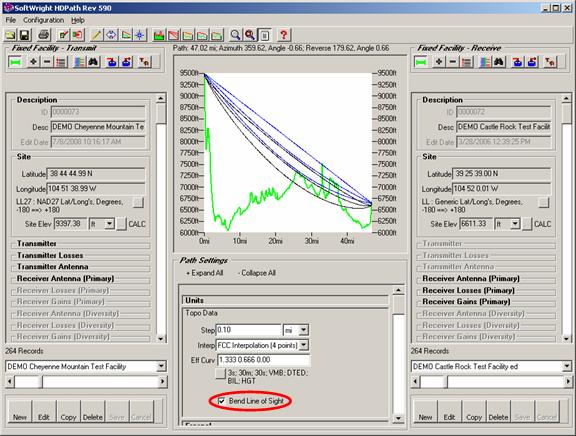Screen dimensions: 576x436
Task: Select the yellow pencil draw path tool
Action: coord(96,35)
